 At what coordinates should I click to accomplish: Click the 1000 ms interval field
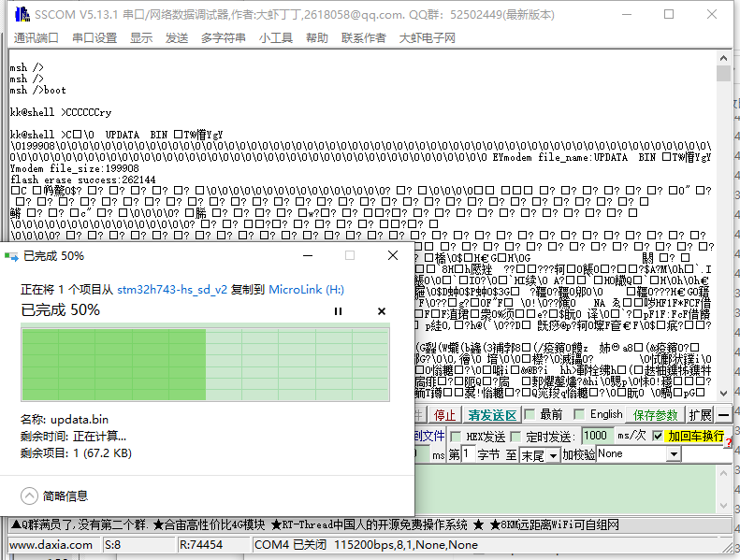pyautogui.click(x=598, y=436)
